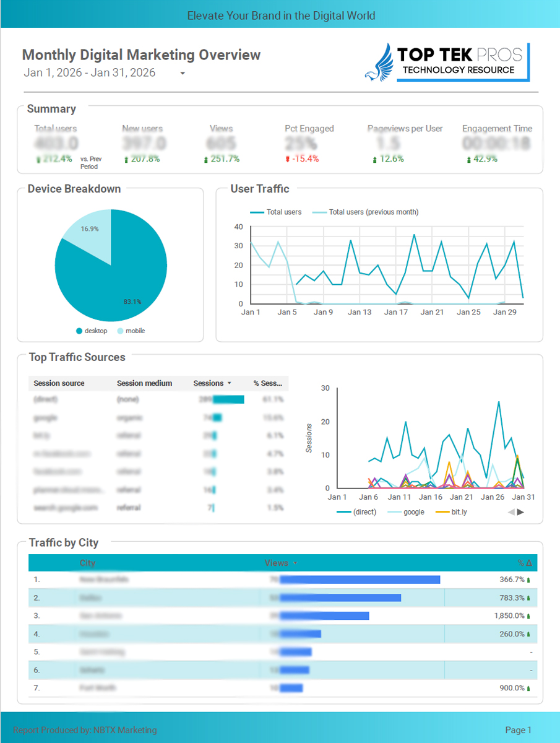
Task: Click the mobile legend dot under pie chart
Action: pos(121,331)
